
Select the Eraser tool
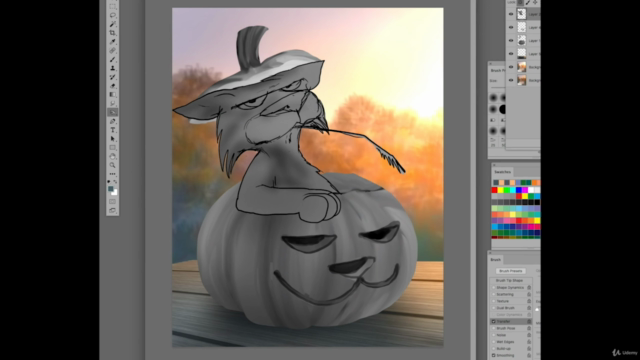point(113,86)
